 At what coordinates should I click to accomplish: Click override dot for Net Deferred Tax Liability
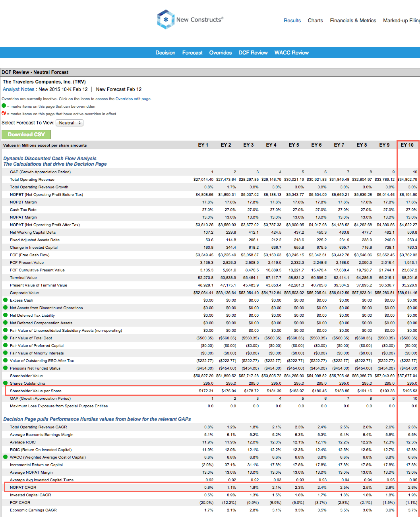[x=6, y=315]
